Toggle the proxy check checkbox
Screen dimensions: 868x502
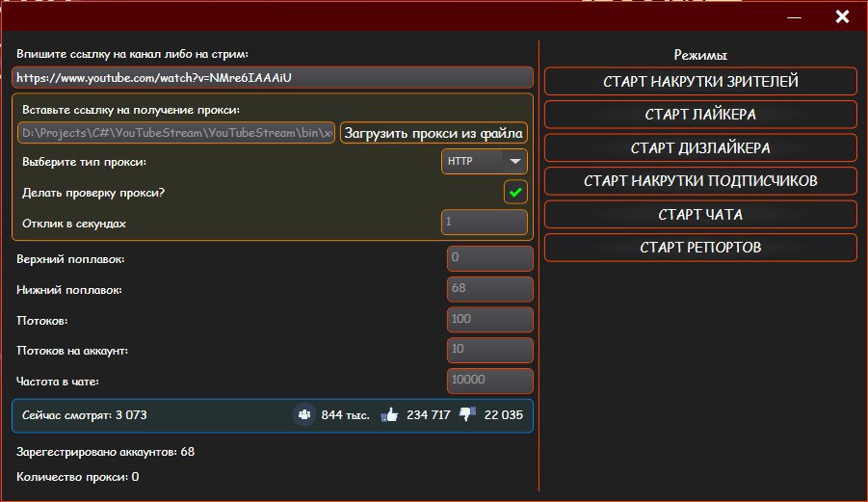[x=515, y=192]
